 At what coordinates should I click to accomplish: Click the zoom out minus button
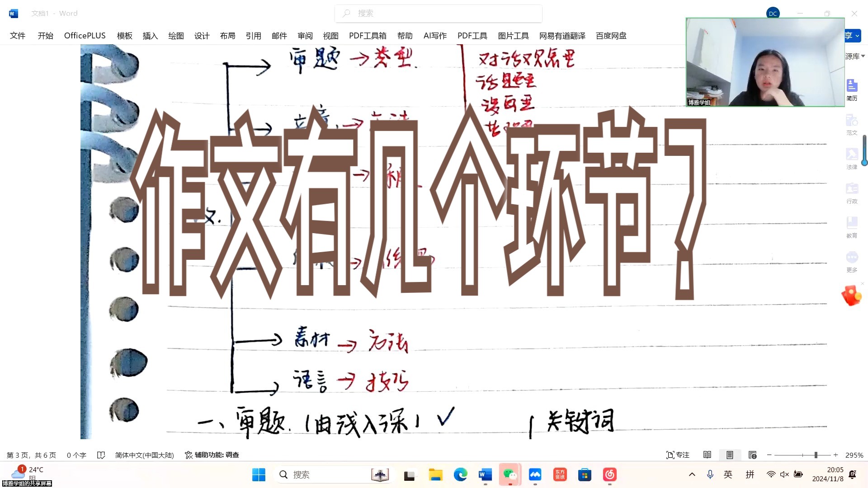(x=769, y=455)
